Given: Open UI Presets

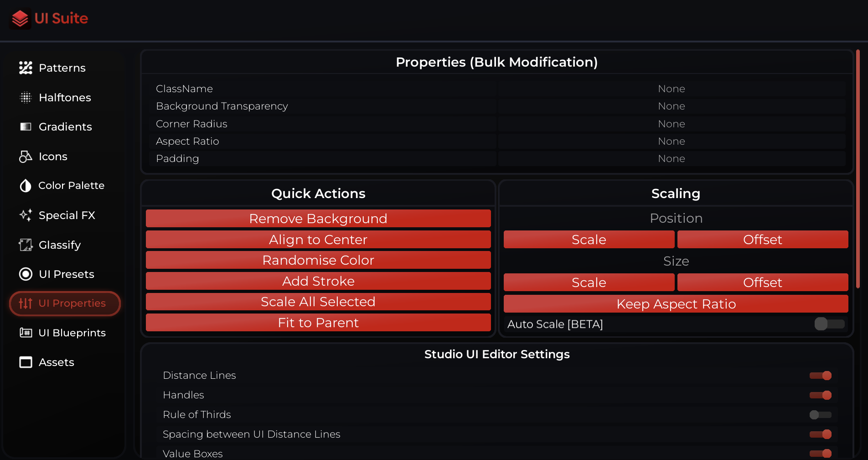Looking at the screenshot, I should tap(66, 274).
